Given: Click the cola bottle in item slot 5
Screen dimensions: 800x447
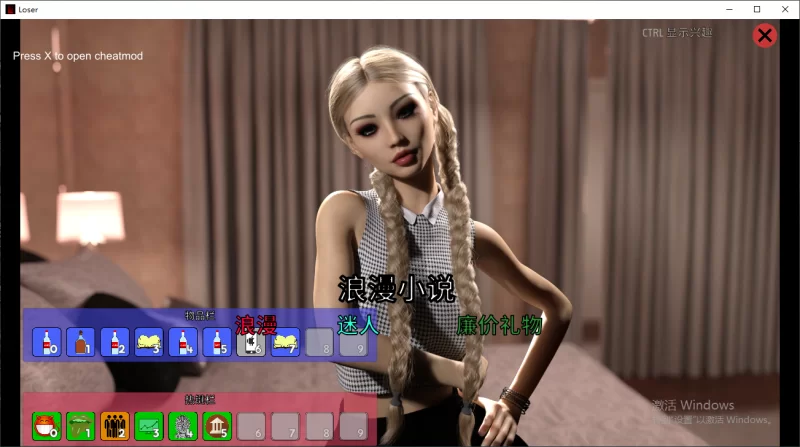Looking at the screenshot, I should (x=218, y=342).
